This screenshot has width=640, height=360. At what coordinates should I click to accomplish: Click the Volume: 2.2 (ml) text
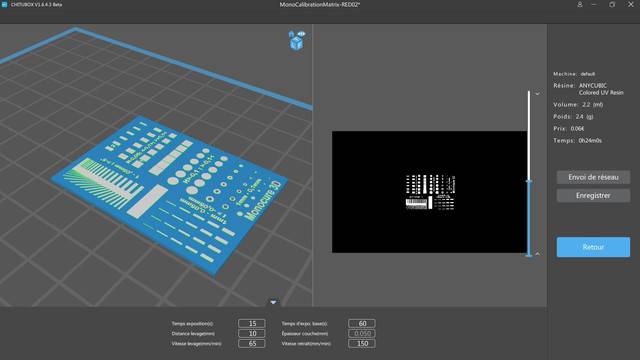[578, 104]
